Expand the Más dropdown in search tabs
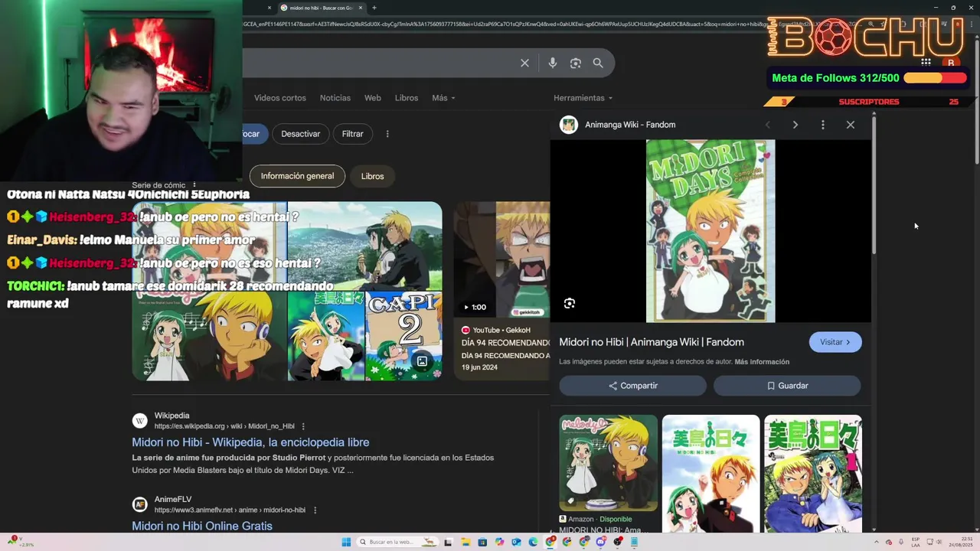The width and height of the screenshot is (980, 551). 443,98
